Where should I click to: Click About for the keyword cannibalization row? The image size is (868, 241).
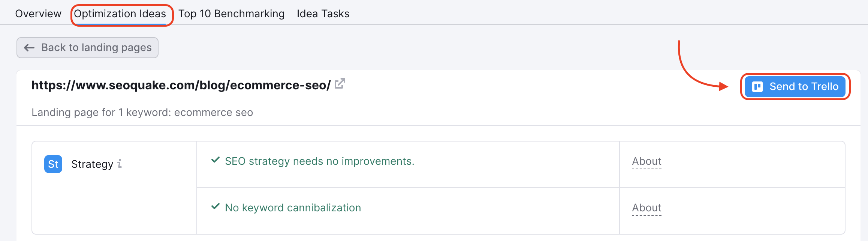pyautogui.click(x=647, y=208)
